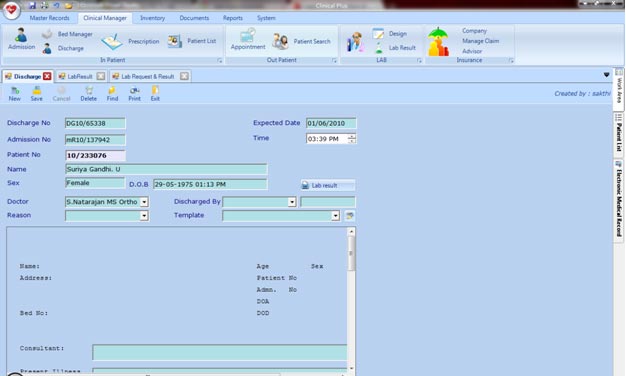Open the System ribbon tab
This screenshot has height=376, width=626.
pos(266,18)
